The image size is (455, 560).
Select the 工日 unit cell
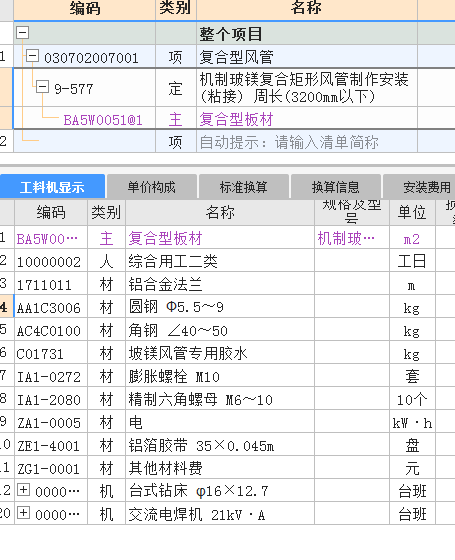tap(412, 261)
